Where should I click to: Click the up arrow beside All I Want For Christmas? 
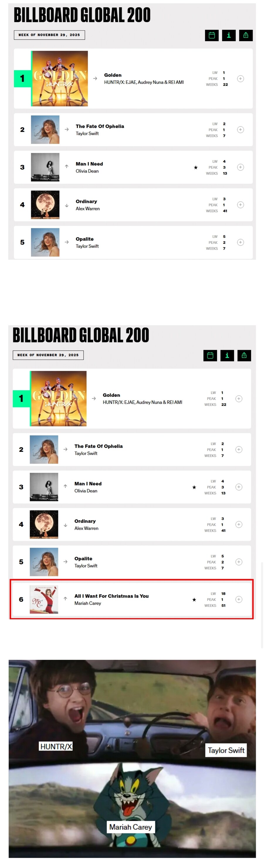(65, 599)
